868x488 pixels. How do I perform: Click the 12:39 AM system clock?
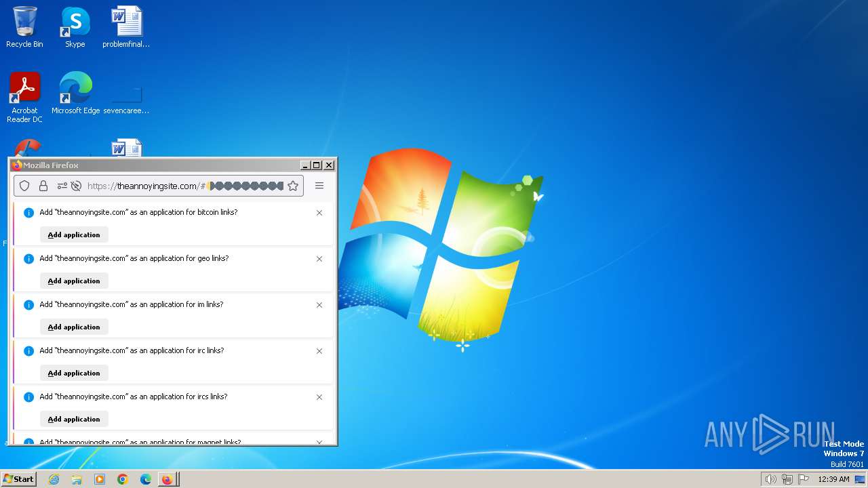click(833, 479)
